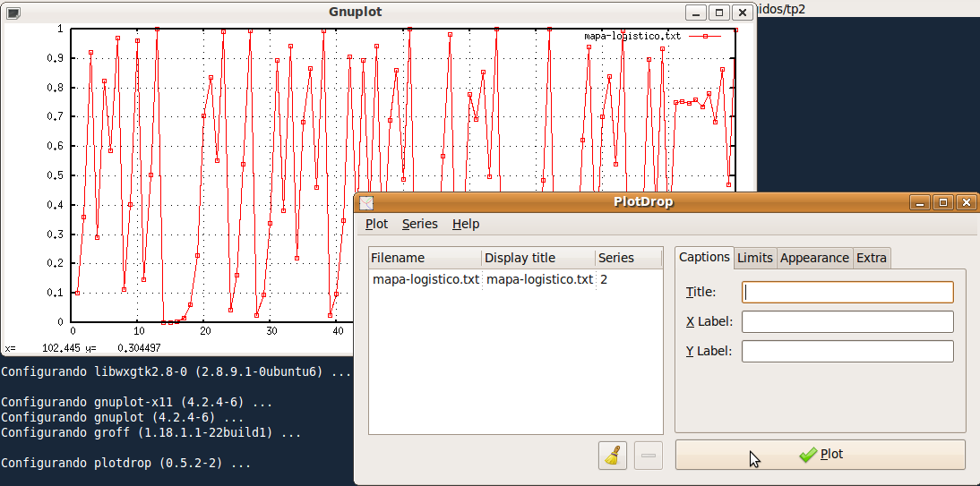Click the Series value 2 cell
The height and width of the screenshot is (486, 980).
pyautogui.click(x=604, y=279)
